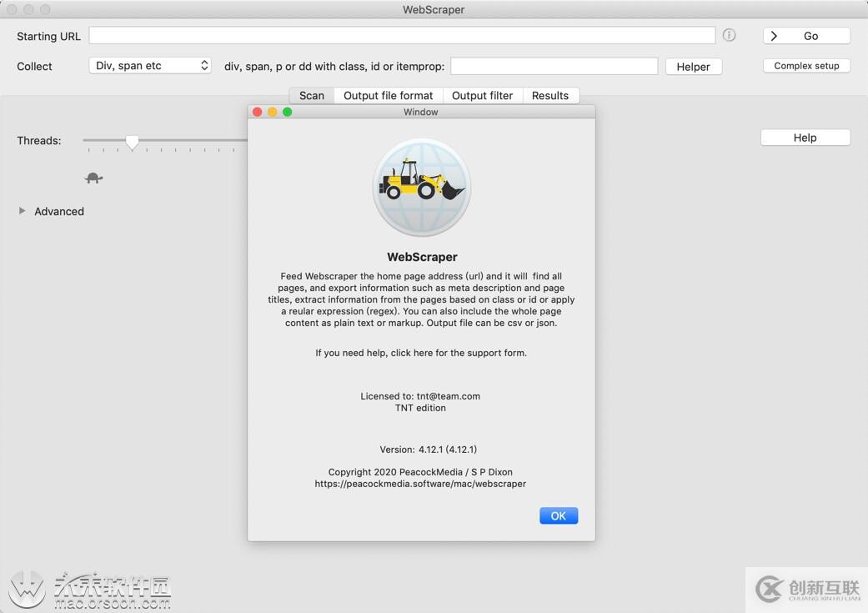Image resolution: width=868 pixels, height=613 pixels.
Task: Open the 'Div, span etc' collect dropdown
Action: (150, 64)
